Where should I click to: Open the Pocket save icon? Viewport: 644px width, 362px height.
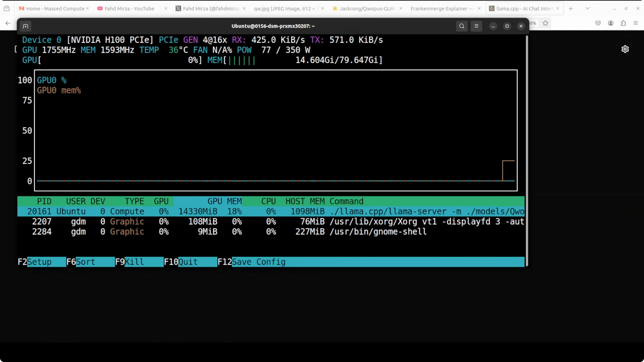[x=598, y=23]
